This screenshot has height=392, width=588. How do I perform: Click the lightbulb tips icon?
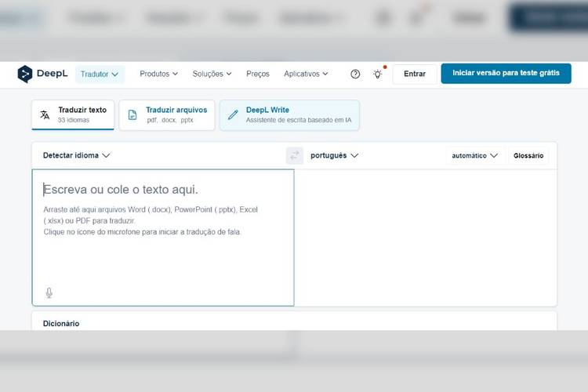[x=378, y=74]
